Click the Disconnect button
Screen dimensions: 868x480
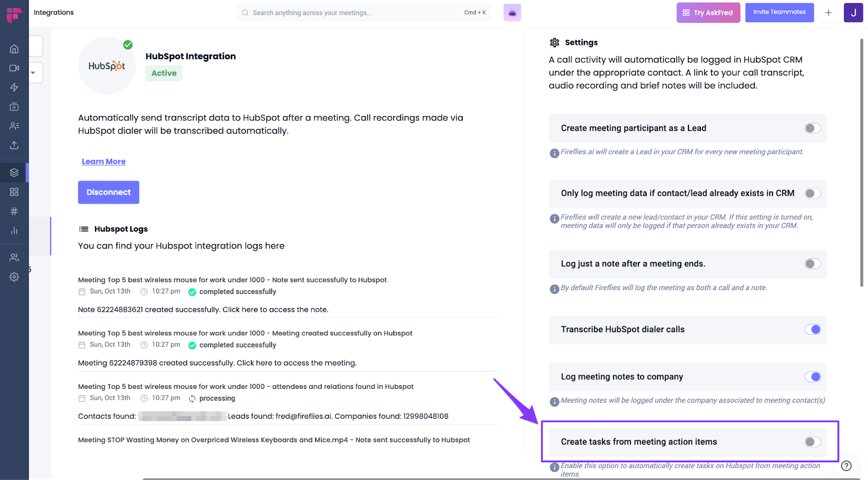point(108,192)
